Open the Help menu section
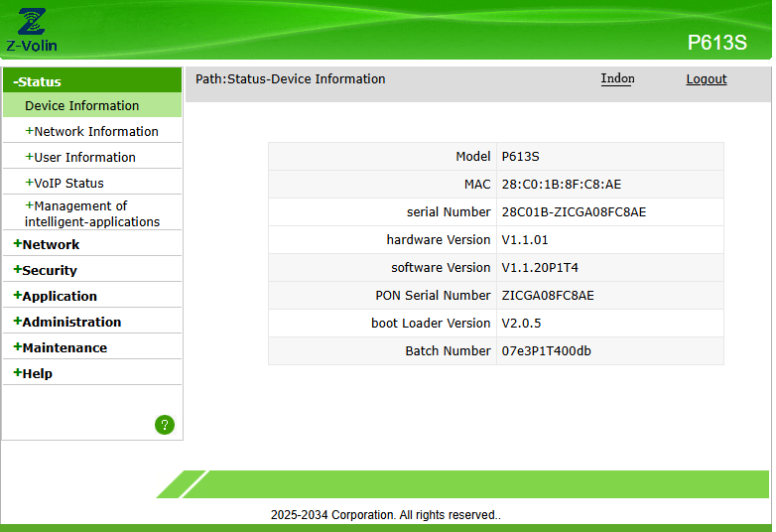776x532 pixels. coord(33,373)
